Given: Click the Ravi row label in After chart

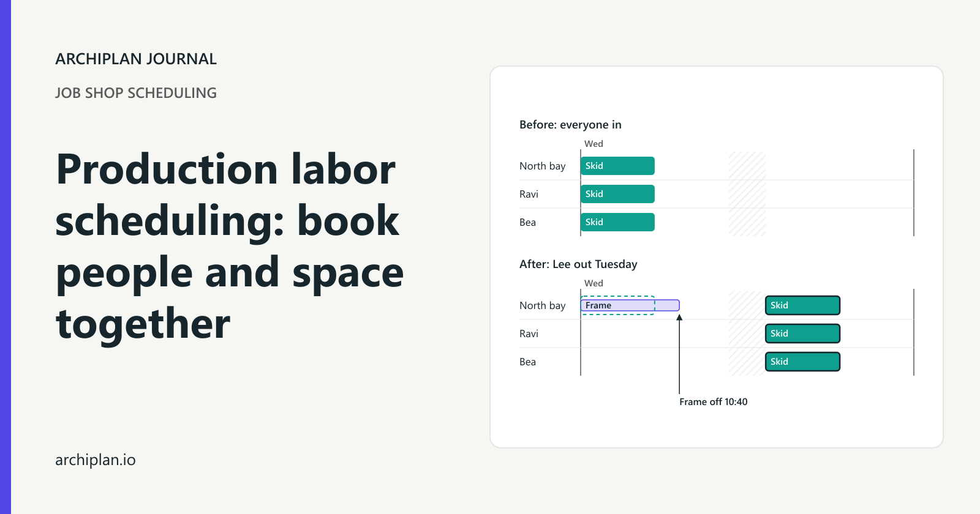Looking at the screenshot, I should (529, 333).
